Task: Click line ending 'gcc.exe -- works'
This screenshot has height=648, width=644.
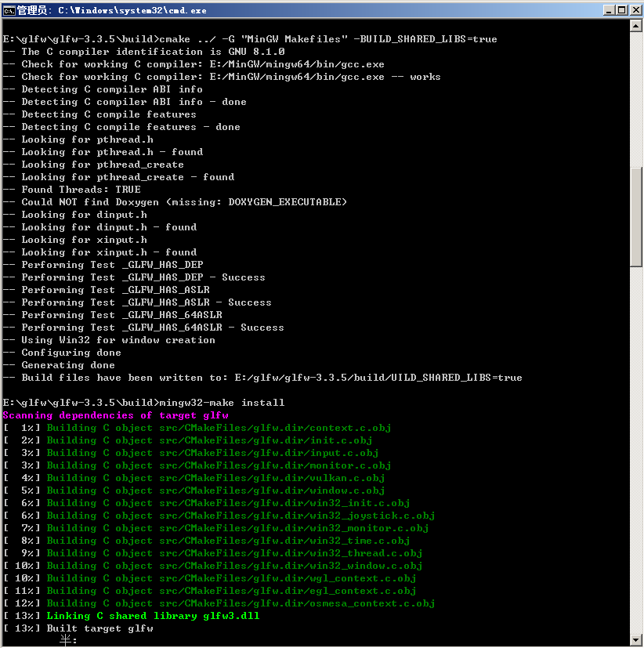Action: [x=222, y=77]
